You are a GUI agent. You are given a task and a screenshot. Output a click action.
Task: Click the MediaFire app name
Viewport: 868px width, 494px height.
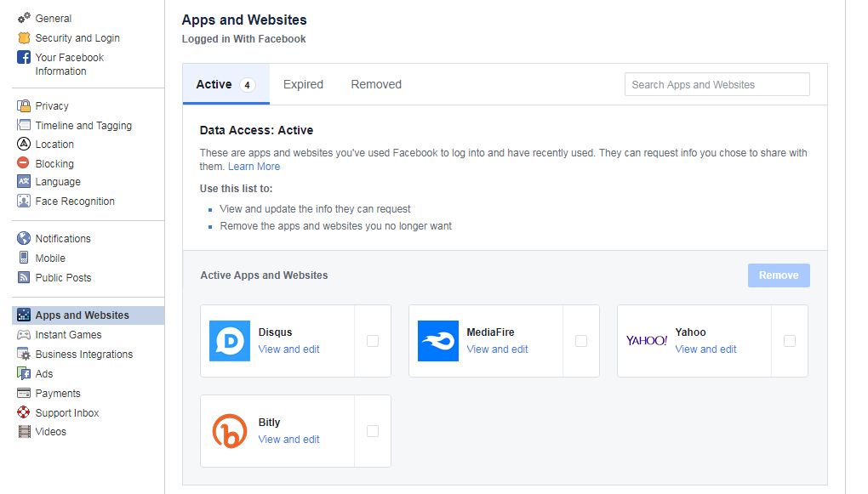click(490, 332)
